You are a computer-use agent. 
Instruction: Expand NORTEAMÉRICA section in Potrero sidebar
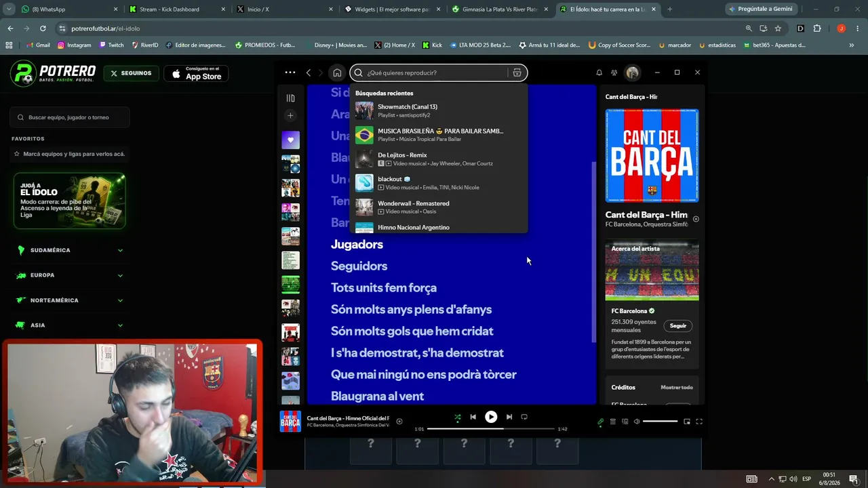click(70, 300)
